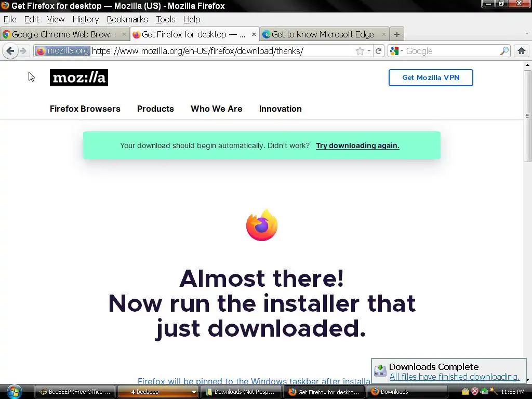Click the Firefox will be pinned link text
The width and height of the screenshot is (532, 399).
click(254, 381)
